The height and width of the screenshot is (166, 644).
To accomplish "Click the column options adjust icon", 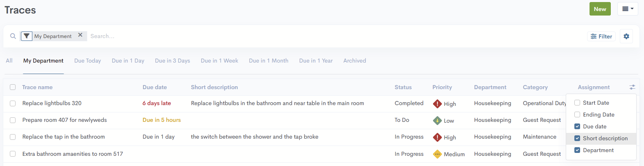I will click(x=632, y=87).
